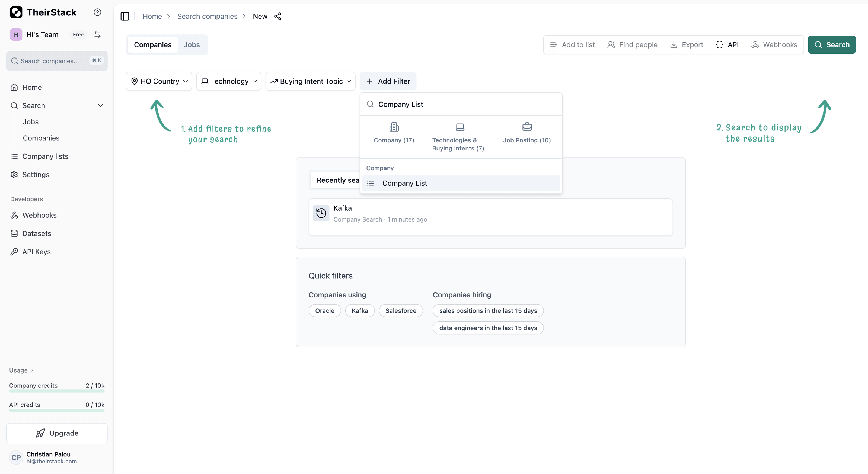Collapse the Search section in sidebar

tap(100, 105)
